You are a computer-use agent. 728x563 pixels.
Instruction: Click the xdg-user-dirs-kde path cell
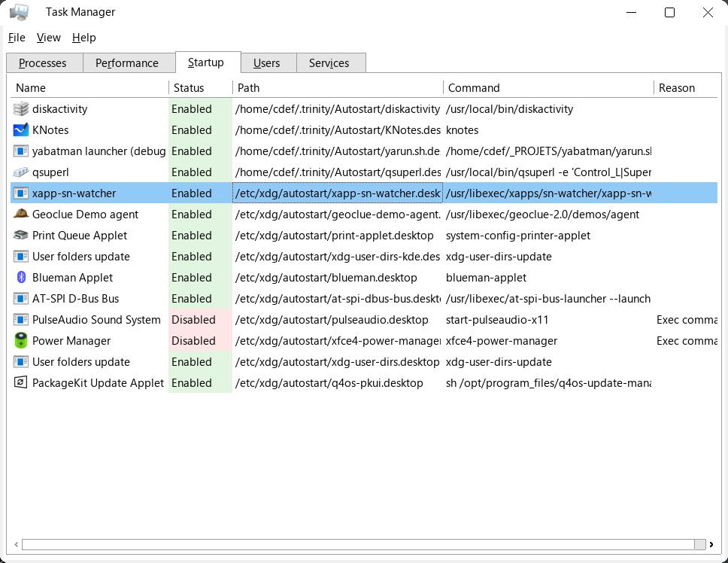tap(338, 257)
